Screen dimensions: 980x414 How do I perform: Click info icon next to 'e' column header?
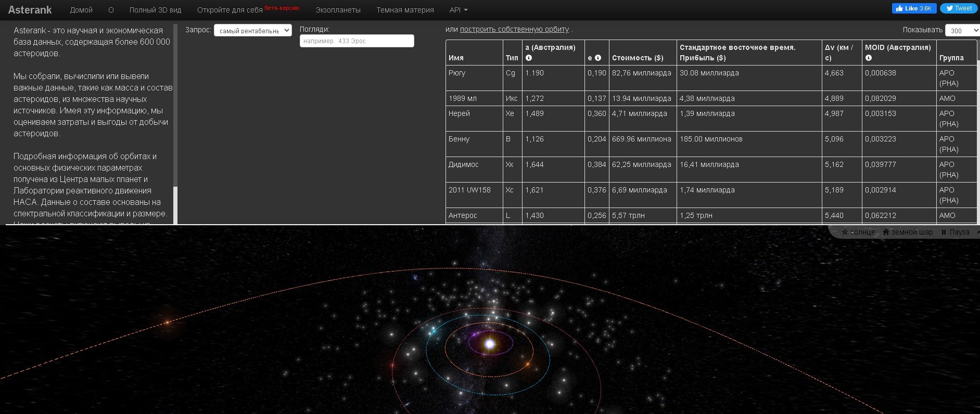point(598,58)
